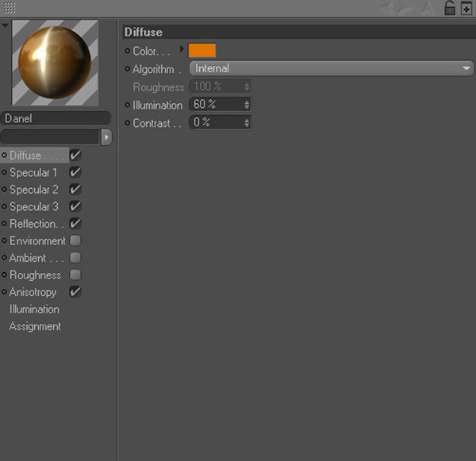476x461 pixels.
Task: Click the greyed Roughness 100 % field
Action: click(x=217, y=86)
